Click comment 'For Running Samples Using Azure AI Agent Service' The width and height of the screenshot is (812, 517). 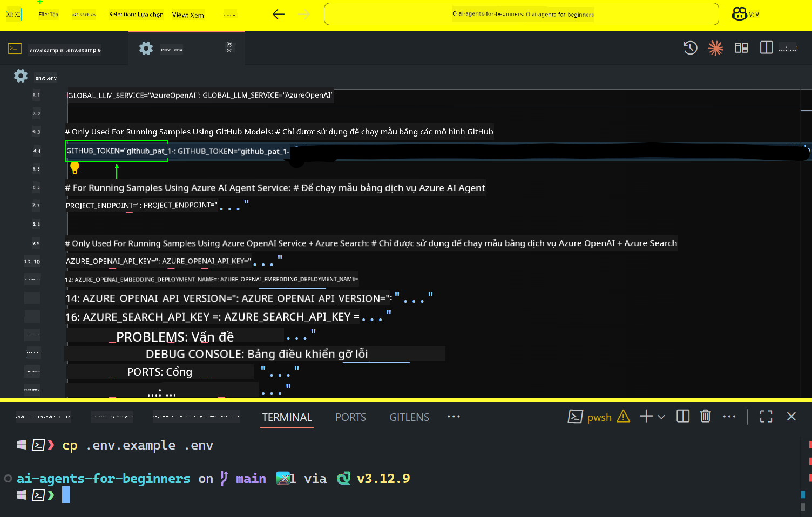click(x=275, y=188)
